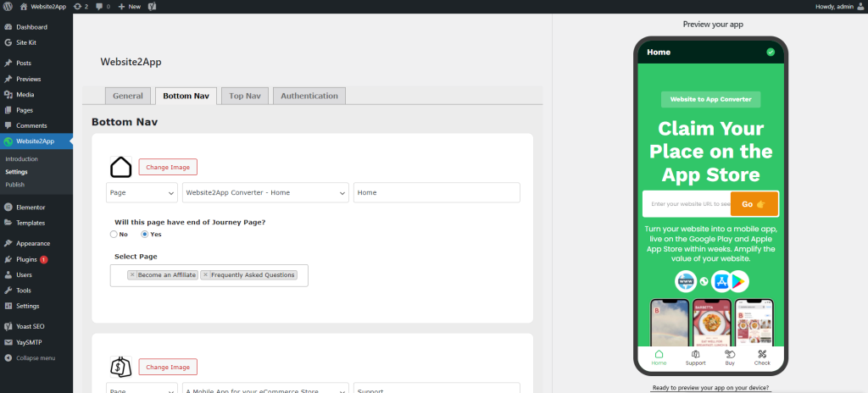
Task: Click the + New admin bar item
Action: [130, 7]
